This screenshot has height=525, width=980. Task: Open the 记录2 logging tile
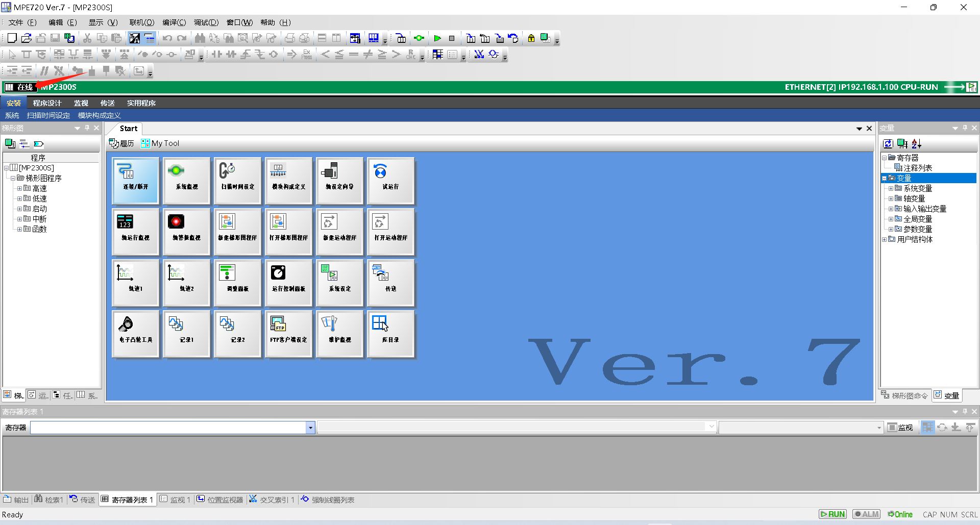[x=237, y=334]
